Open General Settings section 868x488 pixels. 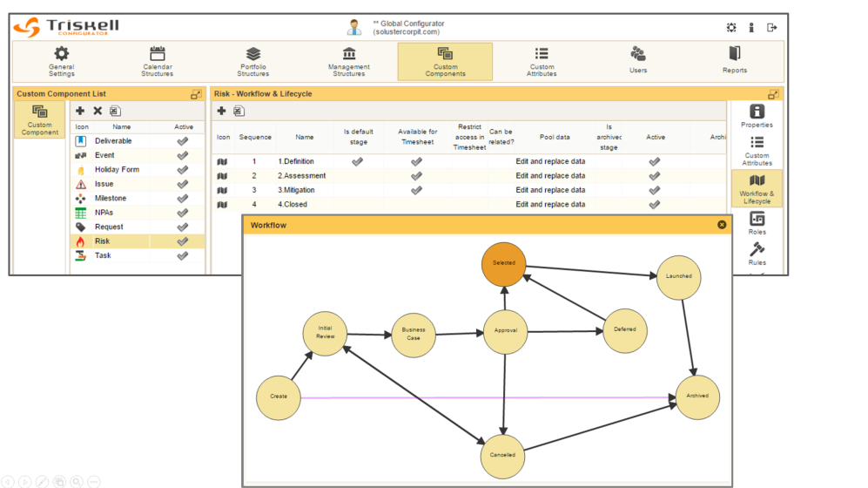[x=61, y=62]
